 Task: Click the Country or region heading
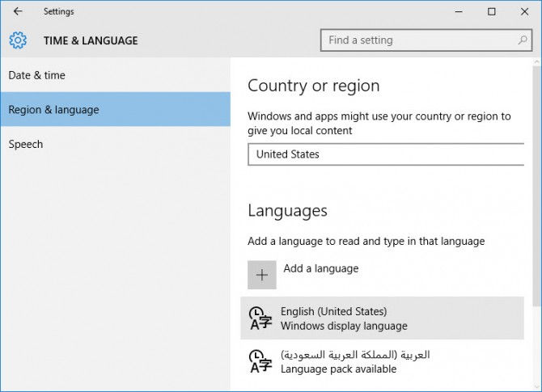314,86
